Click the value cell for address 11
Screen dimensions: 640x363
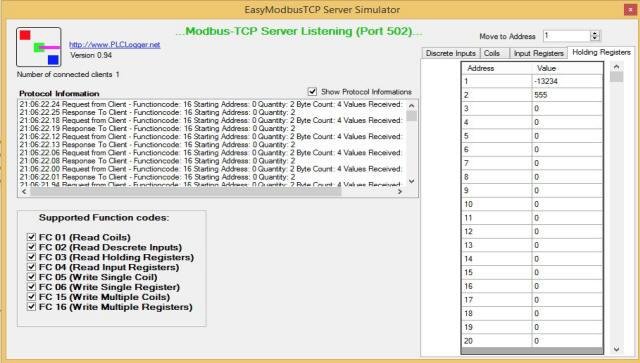567,218
